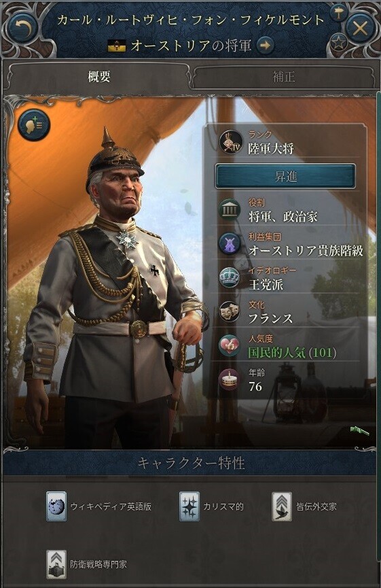Go to Austria via the arrow button
Image resolution: width=381 pixels, height=588 pixels.
click(266, 46)
